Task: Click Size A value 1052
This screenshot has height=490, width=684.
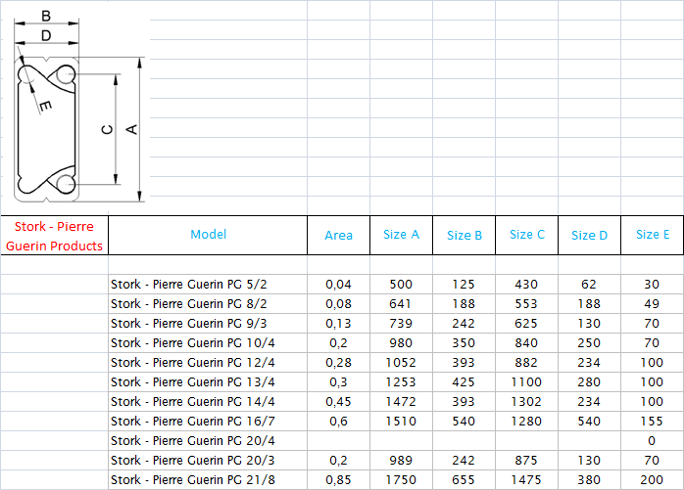Action: pyautogui.click(x=401, y=363)
